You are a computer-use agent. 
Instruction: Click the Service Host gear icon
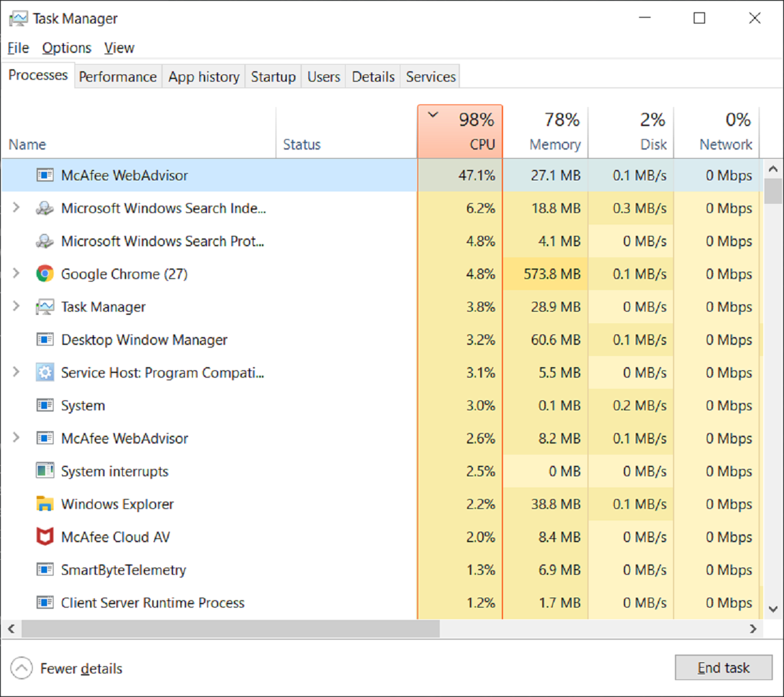44,372
